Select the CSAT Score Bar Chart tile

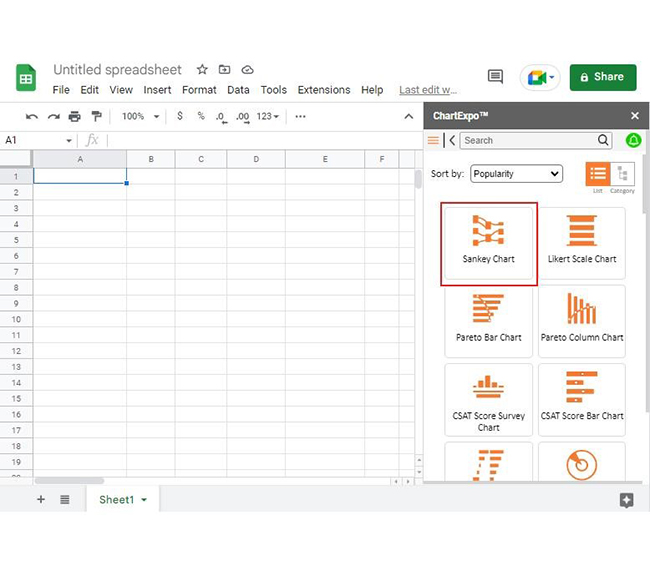[582, 400]
